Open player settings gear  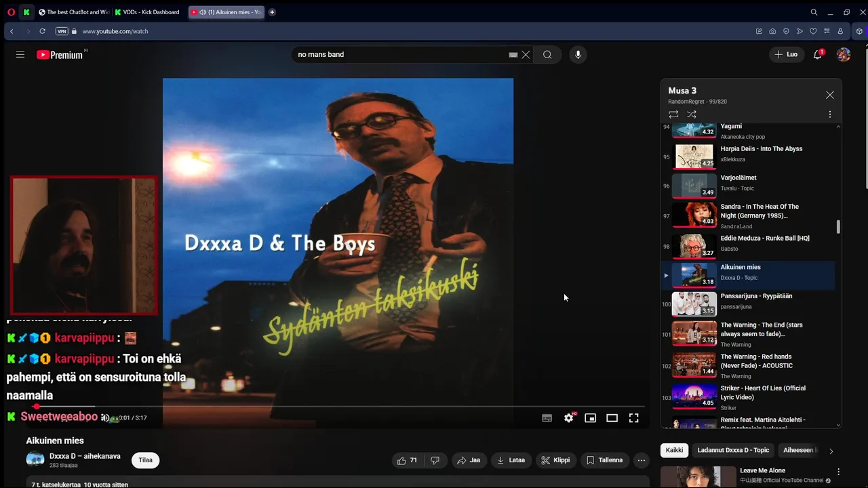[x=569, y=418]
